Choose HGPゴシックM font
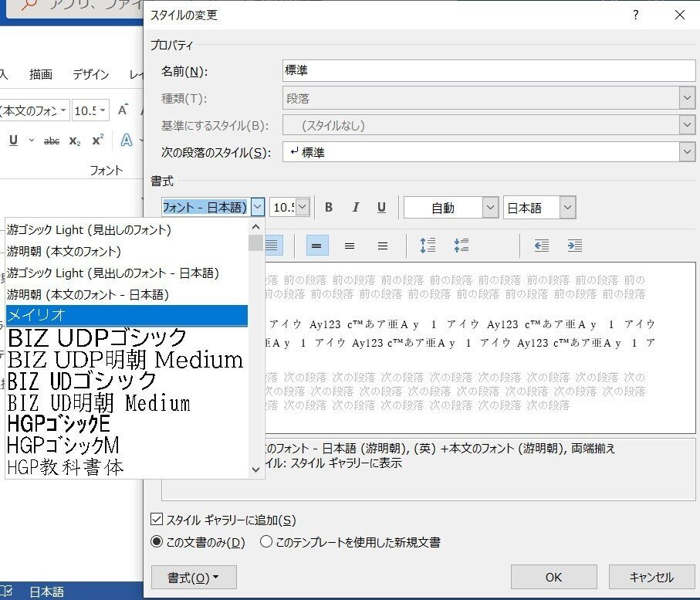This screenshot has width=700, height=600. pyautogui.click(x=127, y=446)
